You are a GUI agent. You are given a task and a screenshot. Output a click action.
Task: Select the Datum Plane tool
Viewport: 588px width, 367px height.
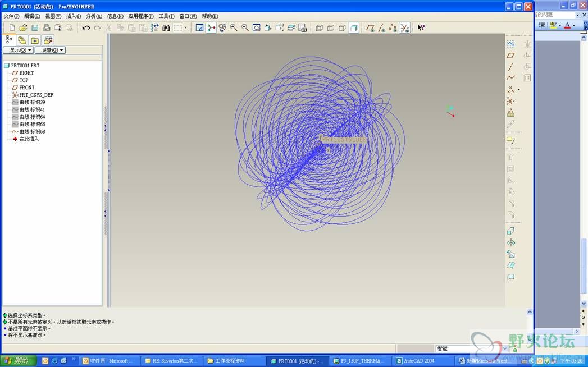point(510,56)
